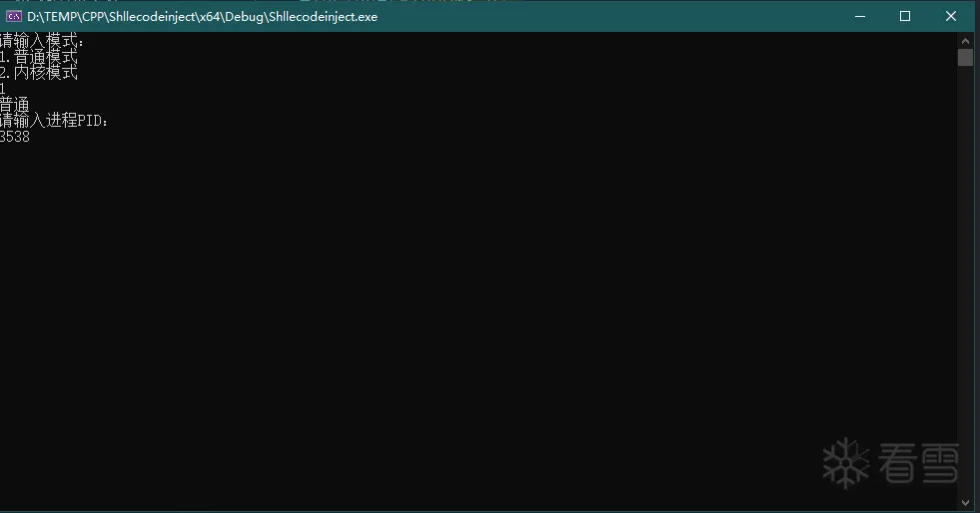Click the entered PID value 3538
Viewport: 980px width, 513px height.
click(x=15, y=137)
